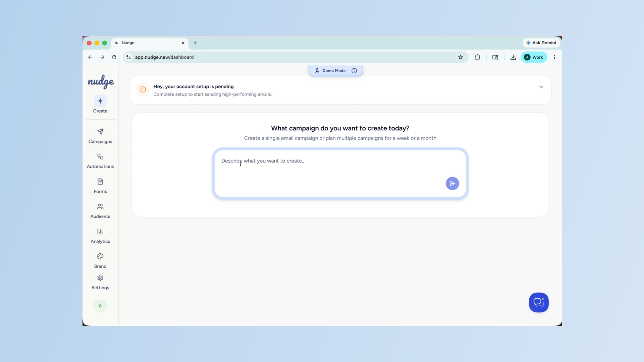Go back in browser history
The width and height of the screenshot is (644, 362).
tap(90, 57)
